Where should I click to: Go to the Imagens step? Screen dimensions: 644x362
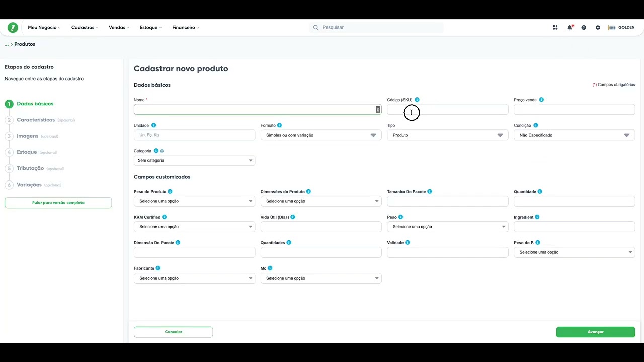[32, 136]
